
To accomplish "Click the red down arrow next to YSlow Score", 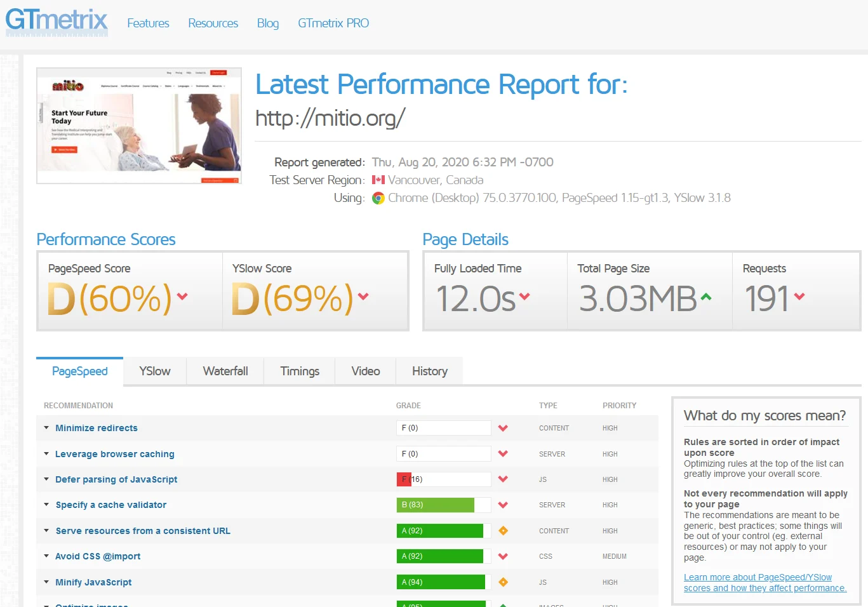I will tap(363, 297).
